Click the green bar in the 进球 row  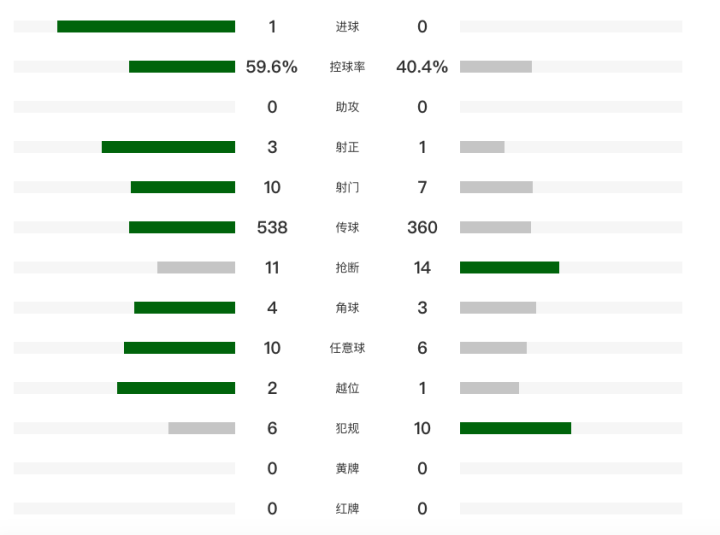point(146,27)
